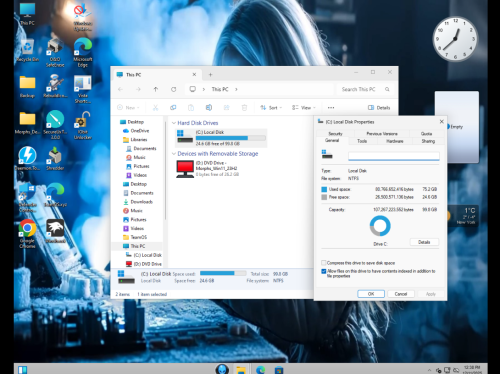Enable Compress this drive checkbox

323,263
